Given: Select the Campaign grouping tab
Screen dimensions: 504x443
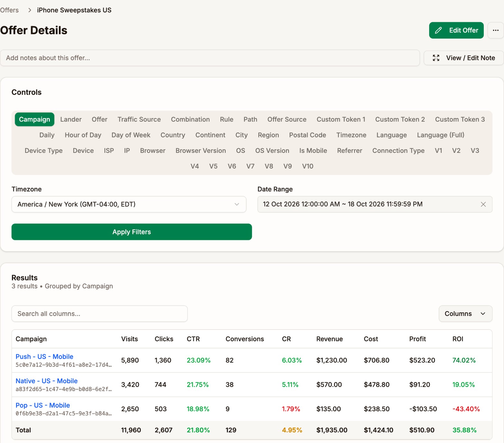Looking at the screenshot, I should (x=34, y=119).
